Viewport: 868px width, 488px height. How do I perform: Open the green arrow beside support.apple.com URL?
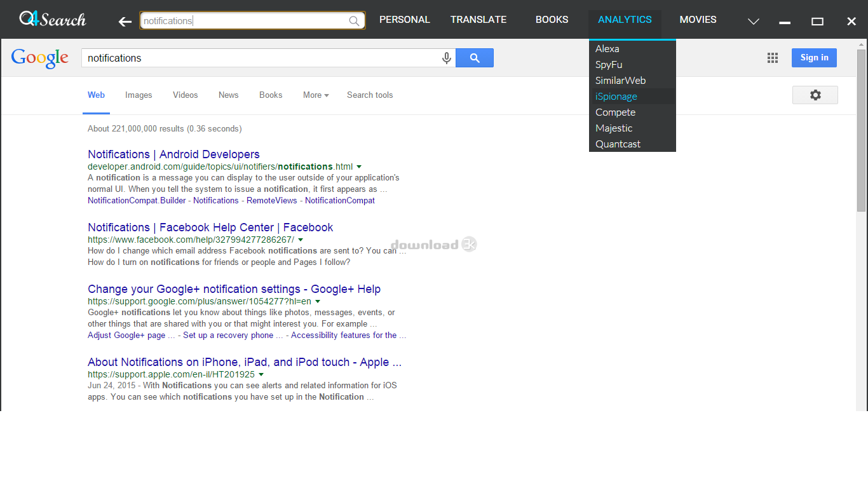pos(261,374)
